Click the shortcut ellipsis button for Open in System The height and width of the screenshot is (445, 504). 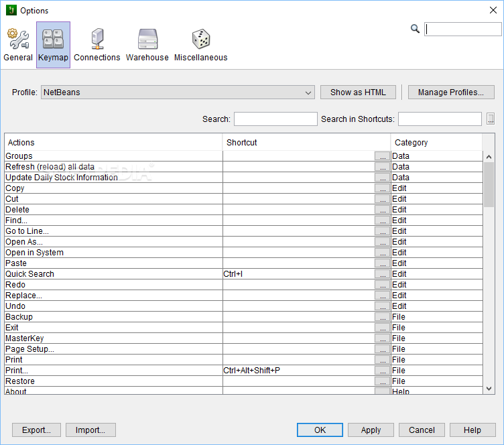click(x=382, y=253)
